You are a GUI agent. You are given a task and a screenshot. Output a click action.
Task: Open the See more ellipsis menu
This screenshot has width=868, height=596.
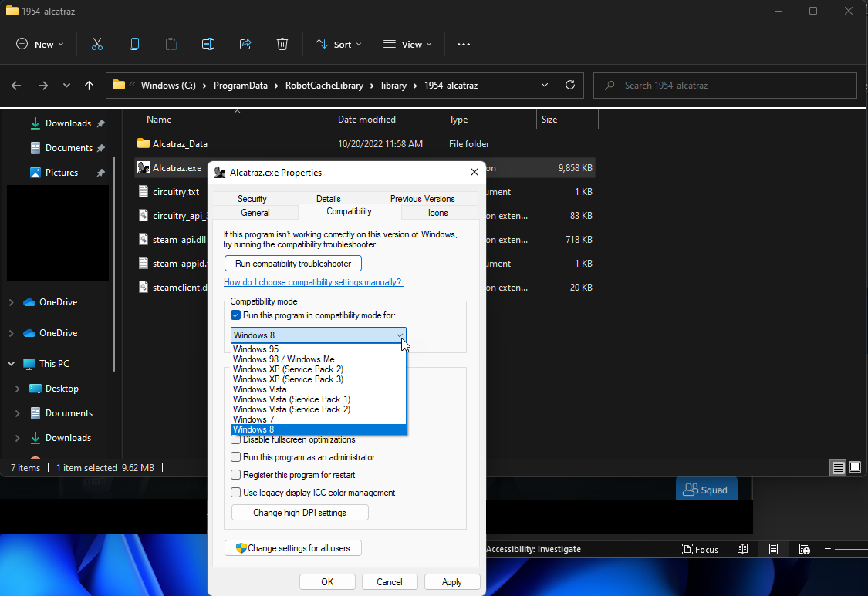(464, 44)
